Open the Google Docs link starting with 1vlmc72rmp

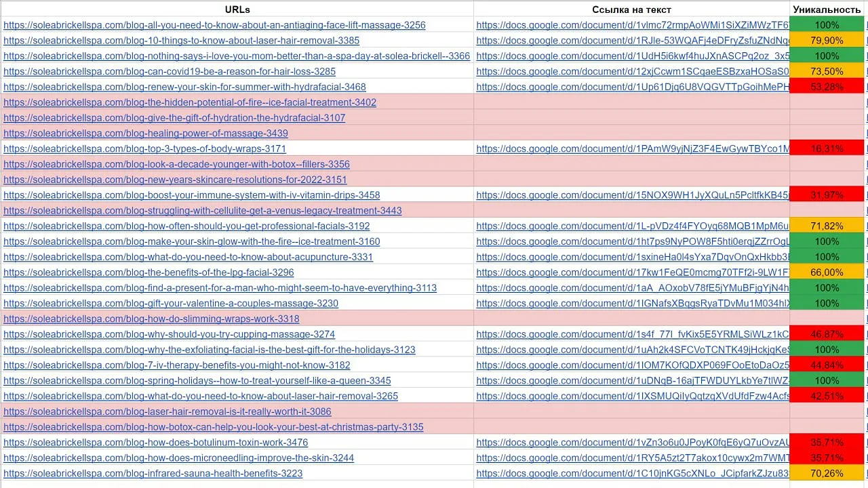pos(632,25)
